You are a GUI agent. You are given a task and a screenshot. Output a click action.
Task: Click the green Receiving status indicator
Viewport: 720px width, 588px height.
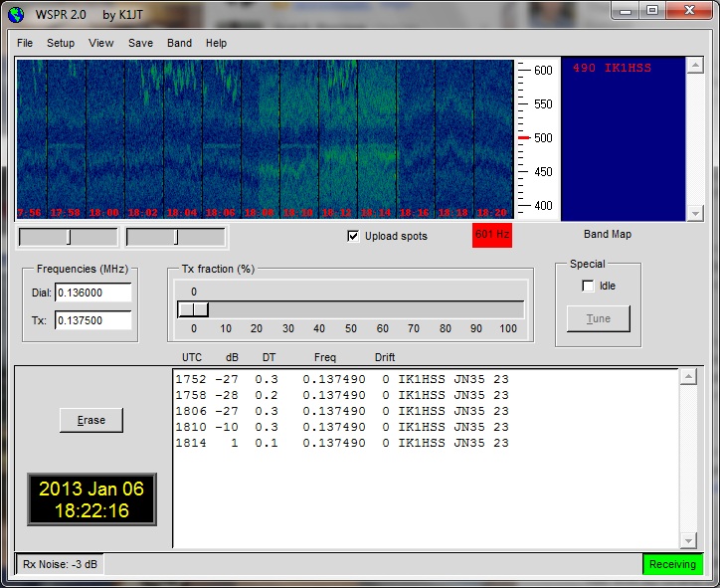click(672, 564)
